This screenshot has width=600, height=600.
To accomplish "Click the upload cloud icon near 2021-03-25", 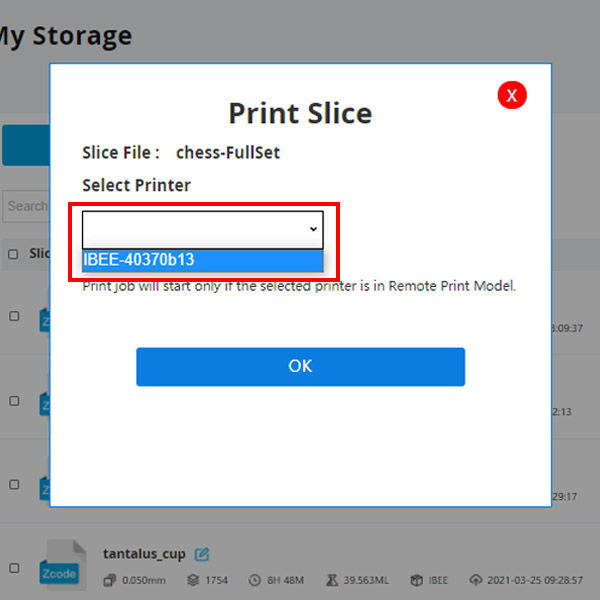I will 475,580.
